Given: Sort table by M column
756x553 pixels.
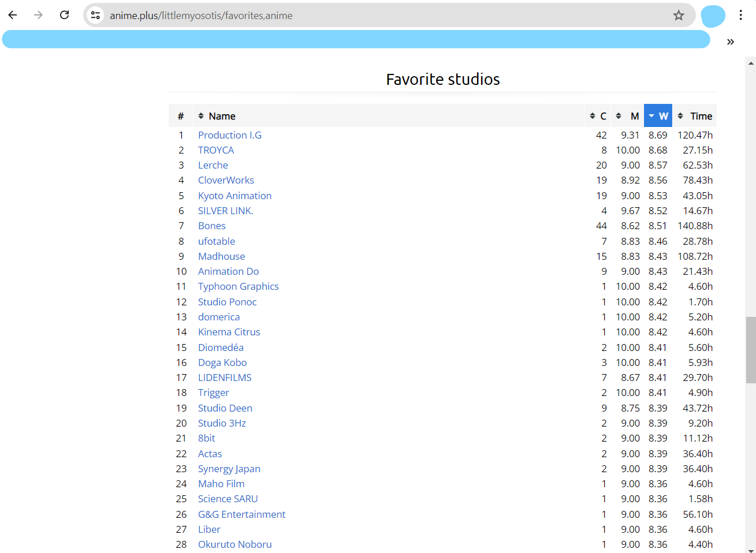Looking at the screenshot, I should point(627,116).
